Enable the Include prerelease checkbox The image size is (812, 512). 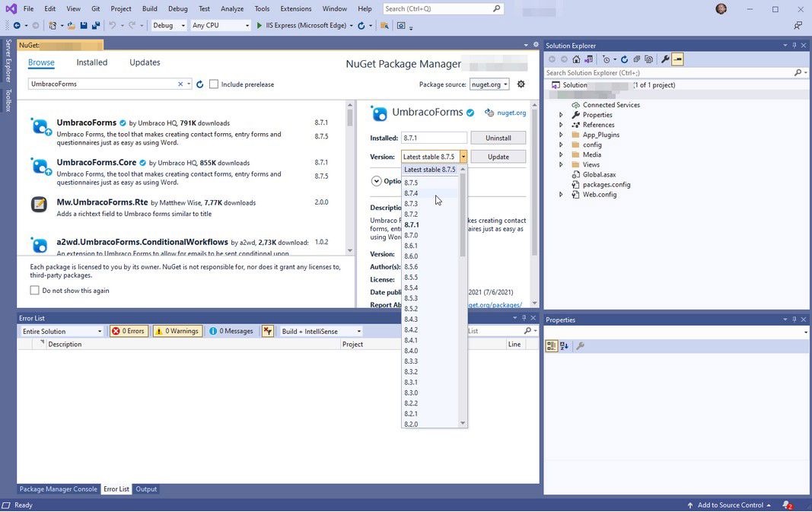coord(215,84)
